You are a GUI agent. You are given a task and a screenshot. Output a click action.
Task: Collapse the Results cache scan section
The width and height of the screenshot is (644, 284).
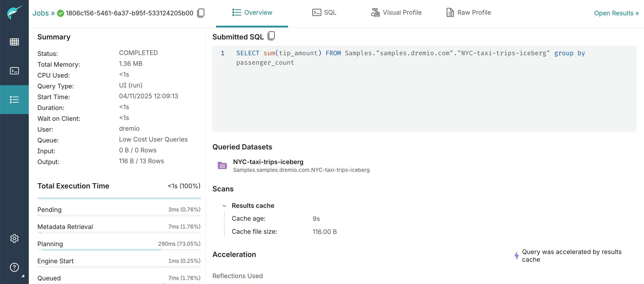[x=224, y=206]
